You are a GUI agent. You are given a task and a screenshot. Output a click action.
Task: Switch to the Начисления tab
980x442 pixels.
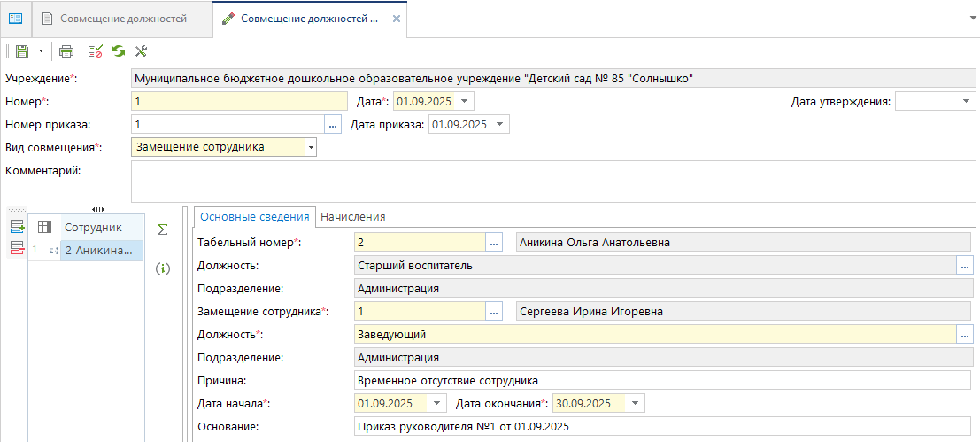[x=352, y=216]
